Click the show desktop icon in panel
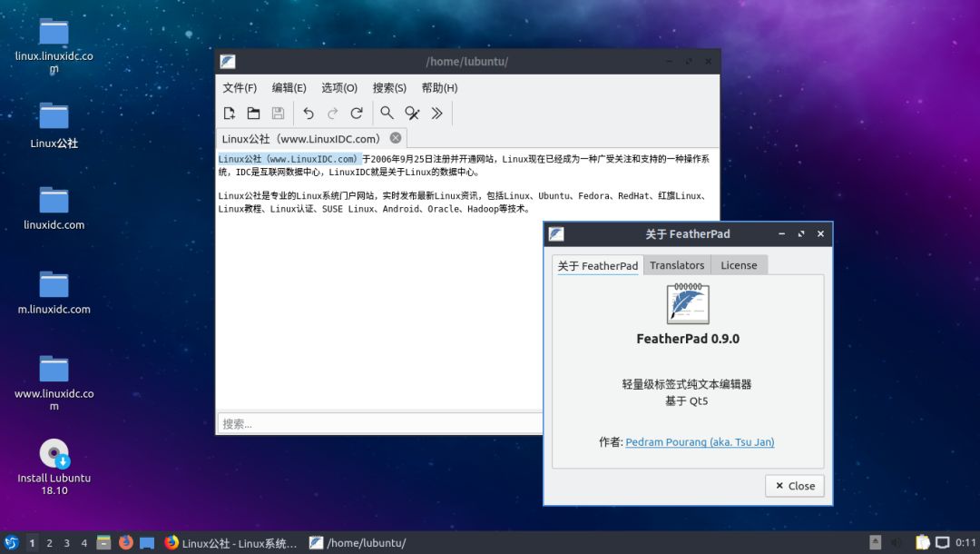Image resolution: width=980 pixels, height=554 pixels. (147, 543)
